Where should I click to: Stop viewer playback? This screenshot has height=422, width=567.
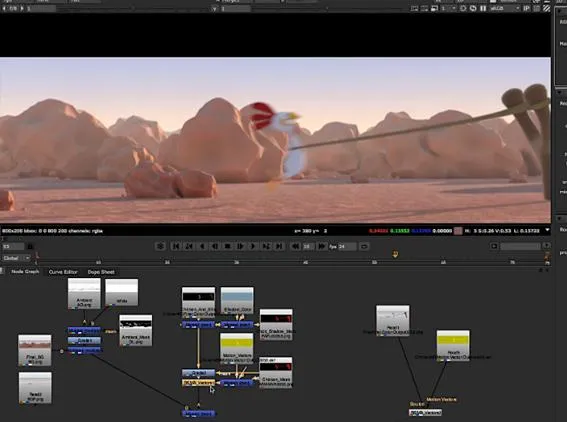point(227,246)
